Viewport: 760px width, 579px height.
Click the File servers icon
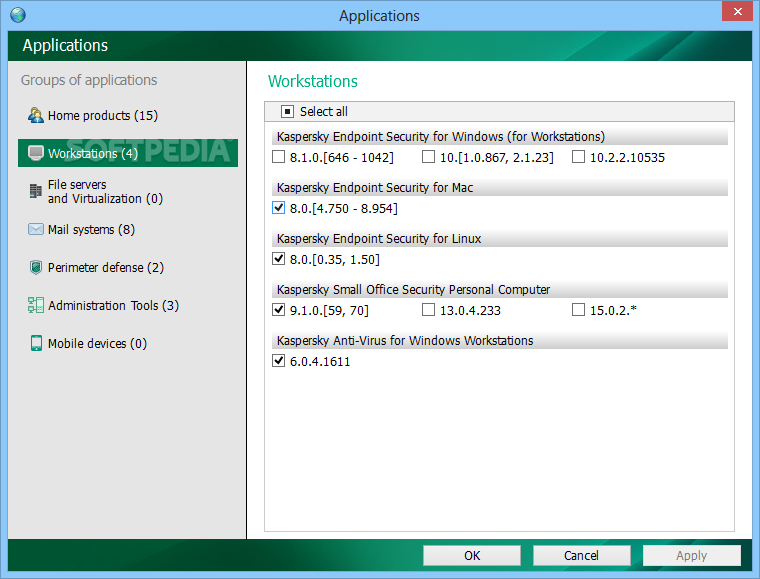coord(35,191)
